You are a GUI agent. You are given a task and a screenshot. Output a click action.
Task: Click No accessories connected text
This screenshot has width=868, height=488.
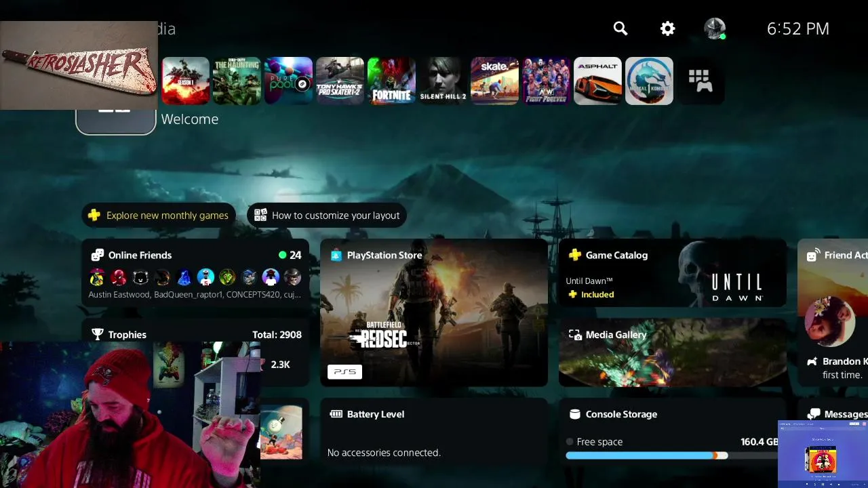point(384,453)
